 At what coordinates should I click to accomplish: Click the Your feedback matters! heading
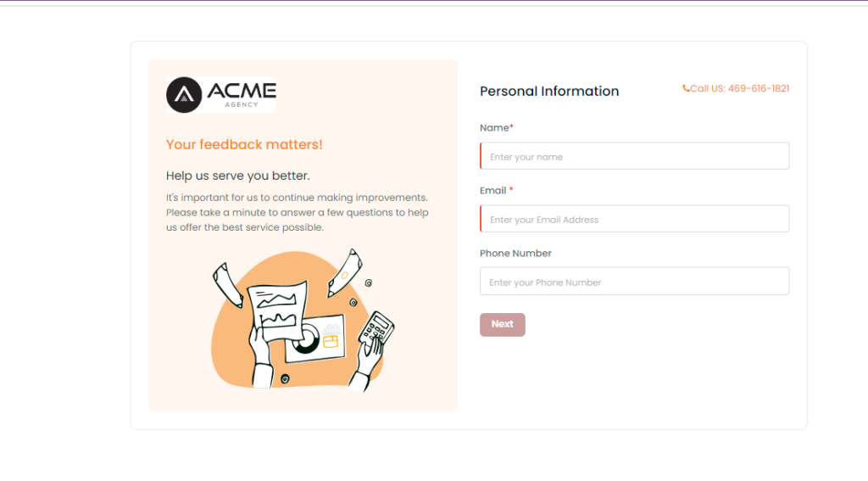point(244,144)
